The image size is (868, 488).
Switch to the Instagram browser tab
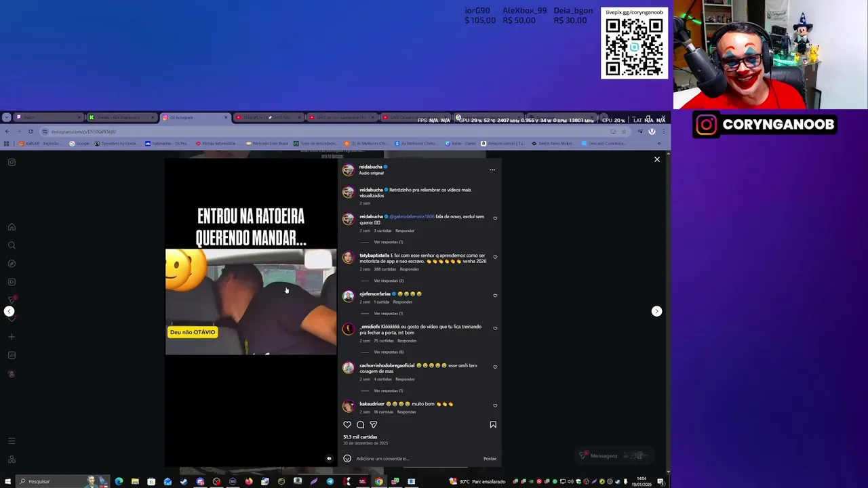click(195, 117)
